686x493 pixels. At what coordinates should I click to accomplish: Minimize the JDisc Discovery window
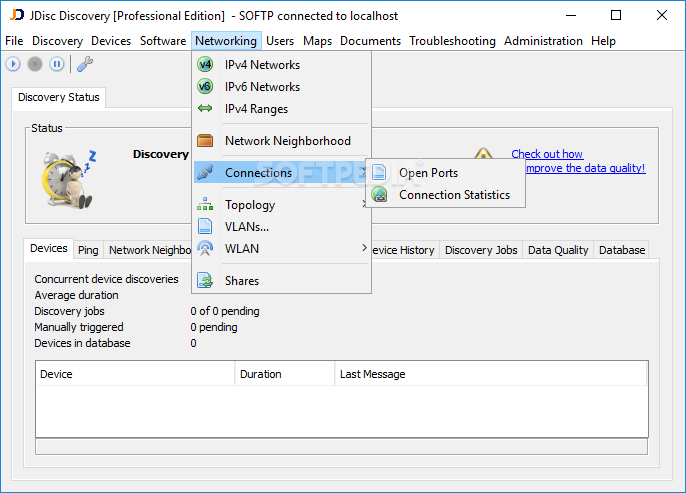pyautogui.click(x=570, y=15)
